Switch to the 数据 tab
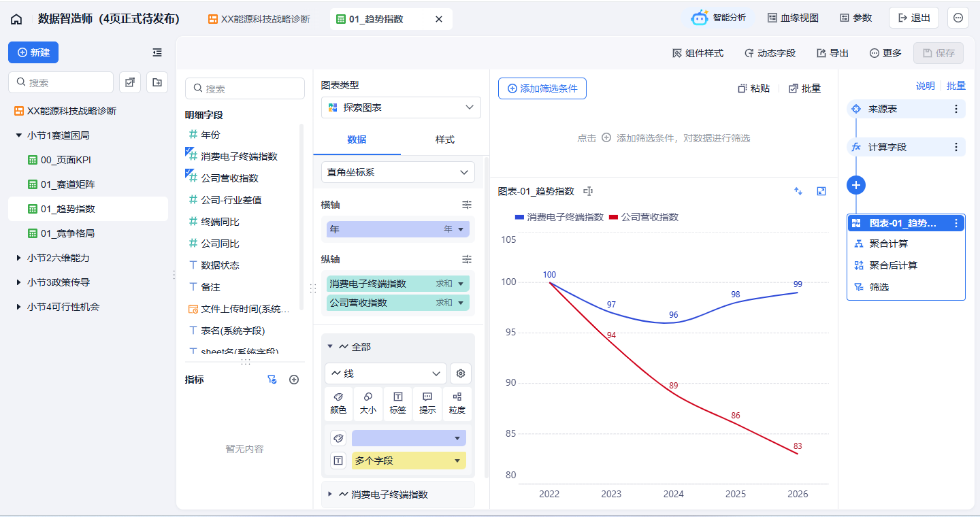This screenshot has height=517, width=980. [x=357, y=139]
